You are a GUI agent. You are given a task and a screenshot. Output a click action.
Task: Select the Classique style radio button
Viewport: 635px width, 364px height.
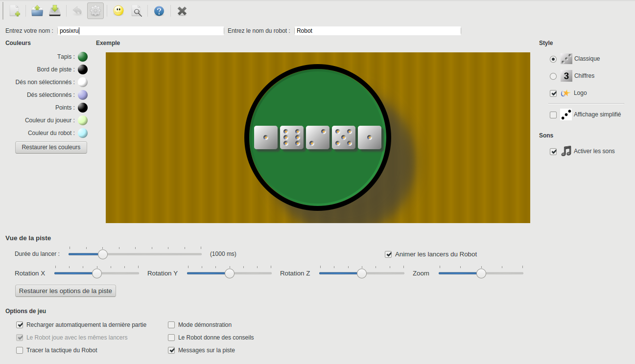tap(553, 59)
